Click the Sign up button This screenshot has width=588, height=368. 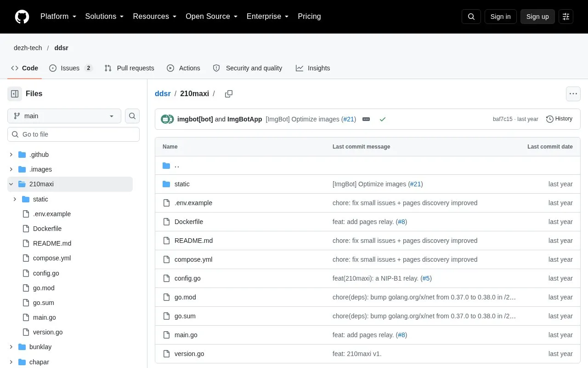(x=537, y=17)
